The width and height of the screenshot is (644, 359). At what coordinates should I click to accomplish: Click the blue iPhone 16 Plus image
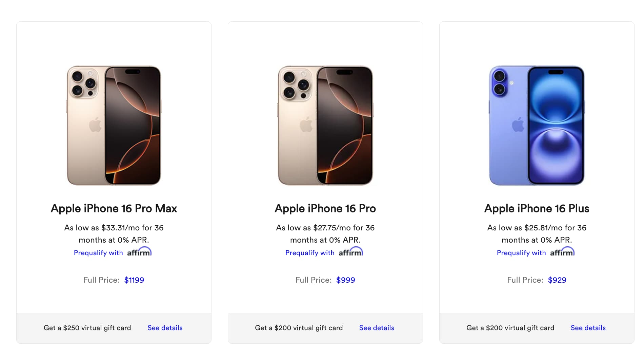[537, 126]
